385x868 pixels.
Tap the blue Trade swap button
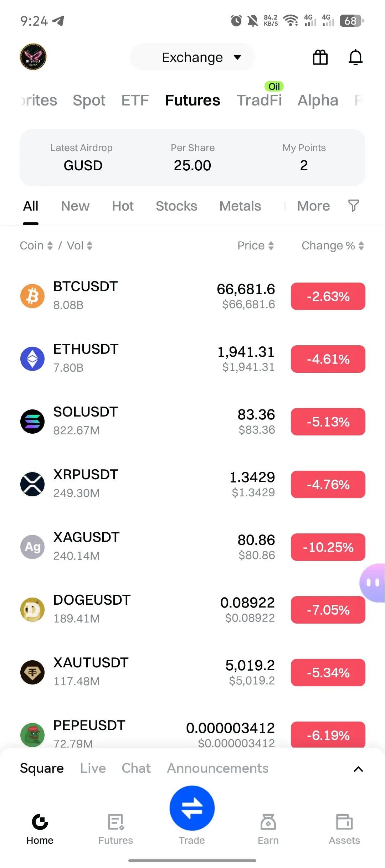coord(192,808)
